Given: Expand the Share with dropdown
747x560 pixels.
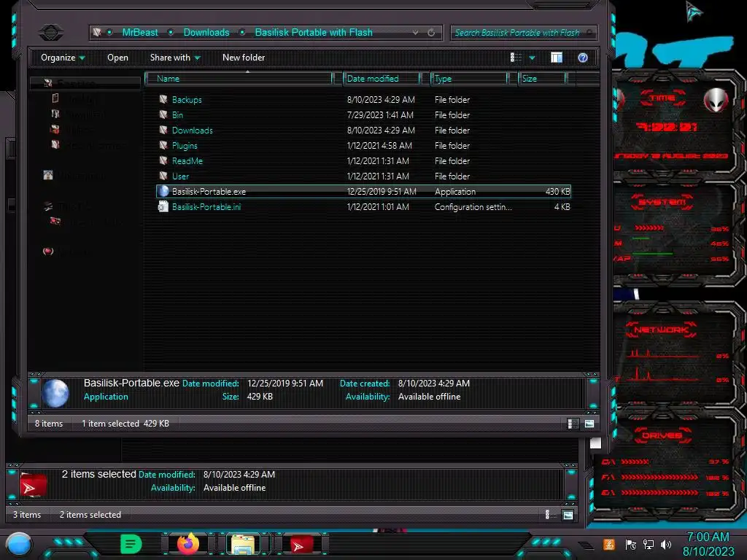Looking at the screenshot, I should pyautogui.click(x=175, y=58).
